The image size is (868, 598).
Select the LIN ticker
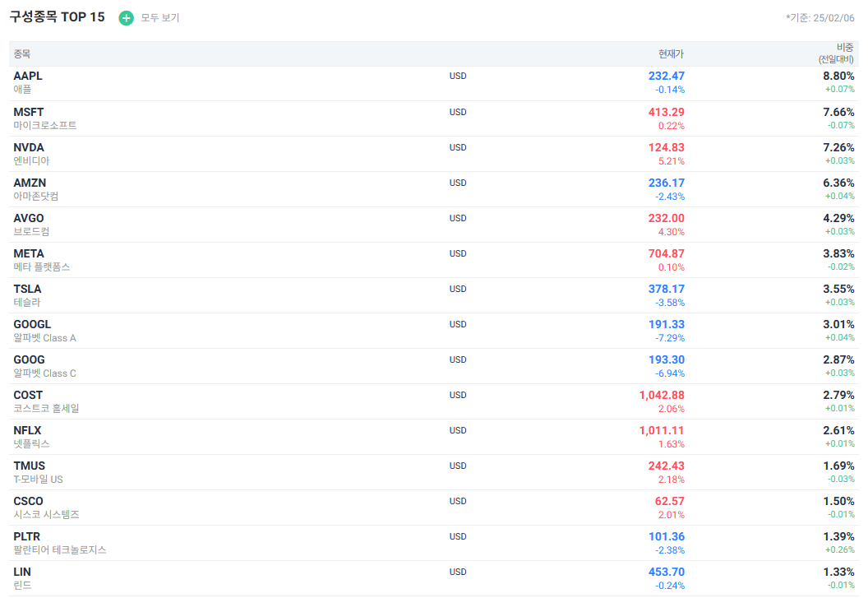coord(22,572)
